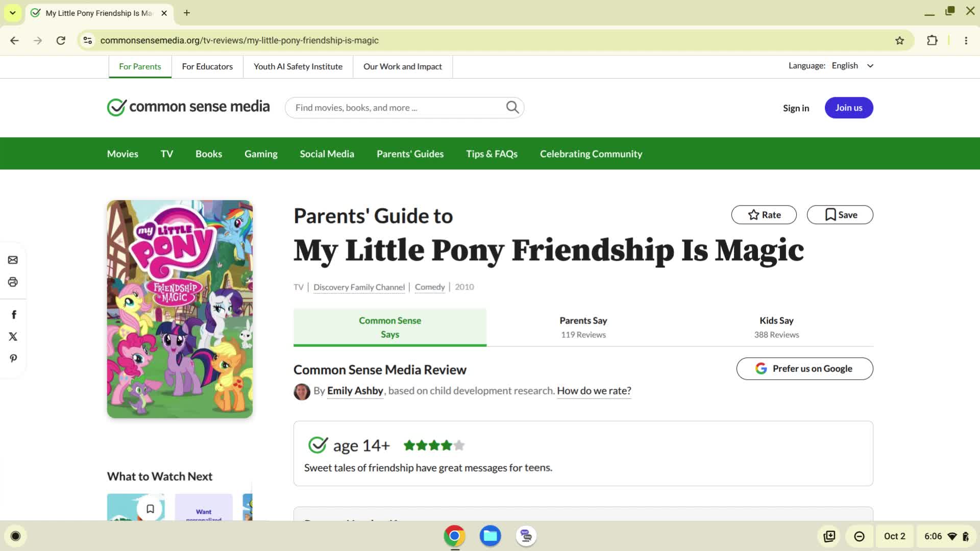Share on Pinterest icon
The image size is (980, 551).
pos(13,358)
